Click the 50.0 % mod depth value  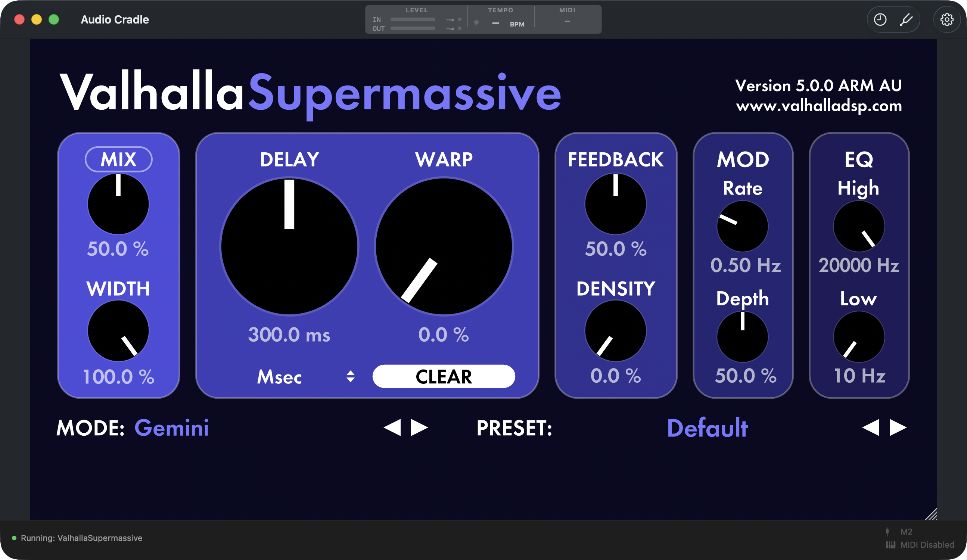pyautogui.click(x=746, y=376)
